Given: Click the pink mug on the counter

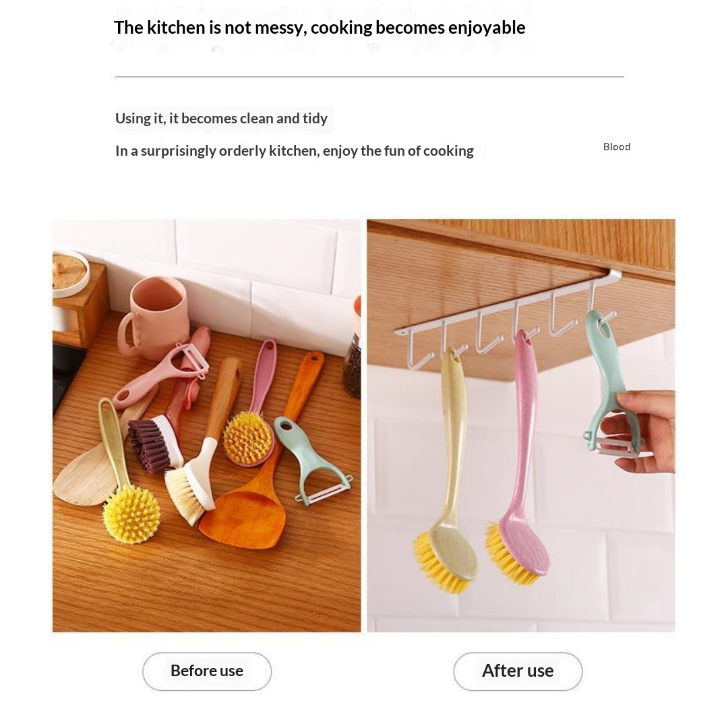Looking at the screenshot, I should (153, 318).
